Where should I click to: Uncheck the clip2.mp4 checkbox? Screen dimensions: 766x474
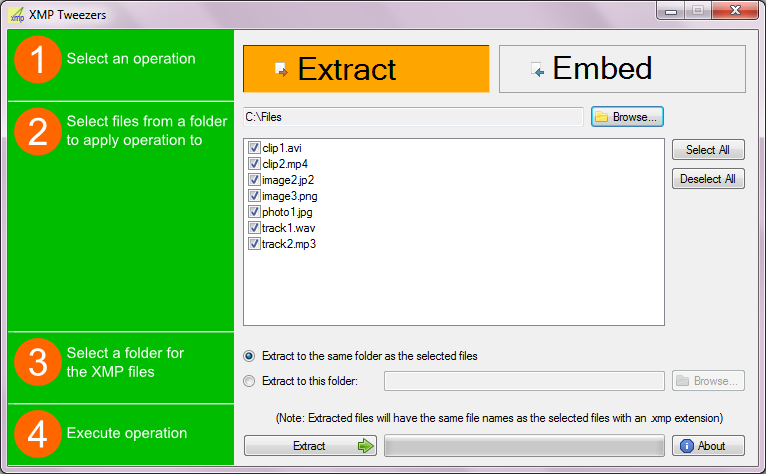[x=254, y=164]
